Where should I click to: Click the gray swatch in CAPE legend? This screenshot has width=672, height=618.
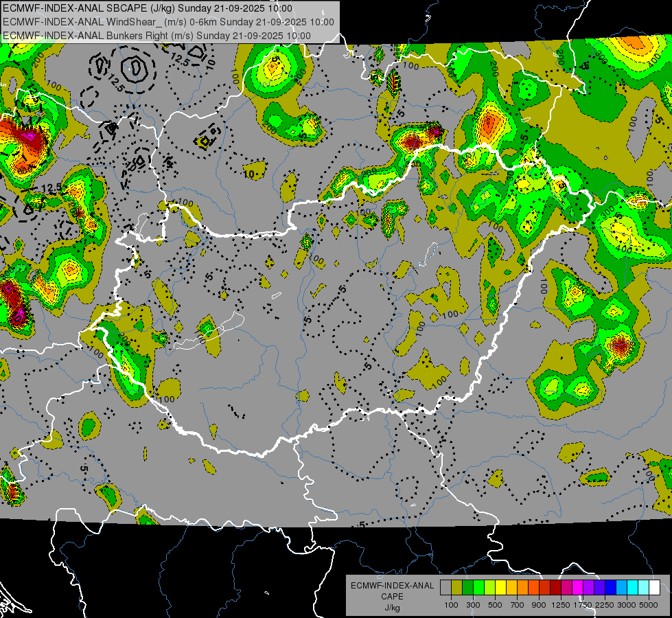coord(445,588)
